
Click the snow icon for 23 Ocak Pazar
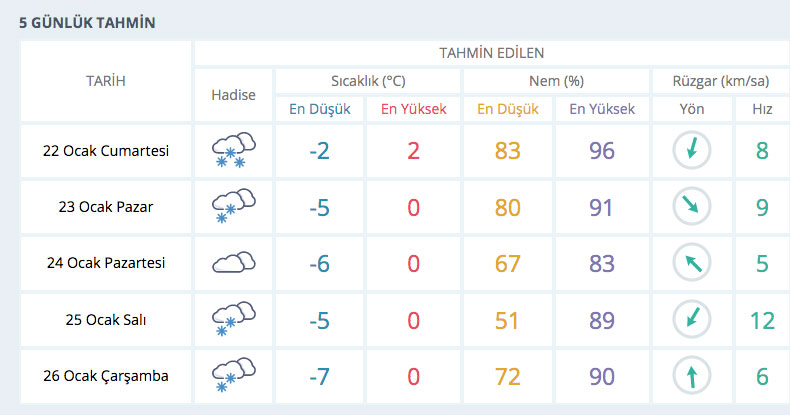point(234,207)
